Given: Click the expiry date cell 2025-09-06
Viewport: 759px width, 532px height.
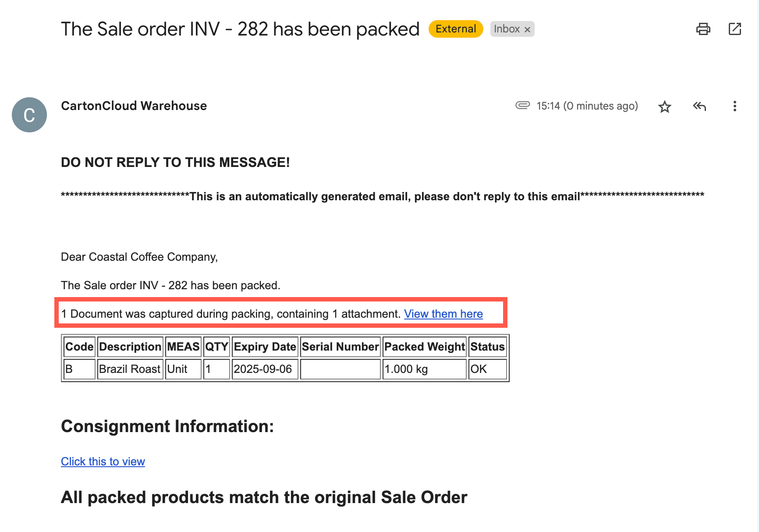Looking at the screenshot, I should [263, 369].
